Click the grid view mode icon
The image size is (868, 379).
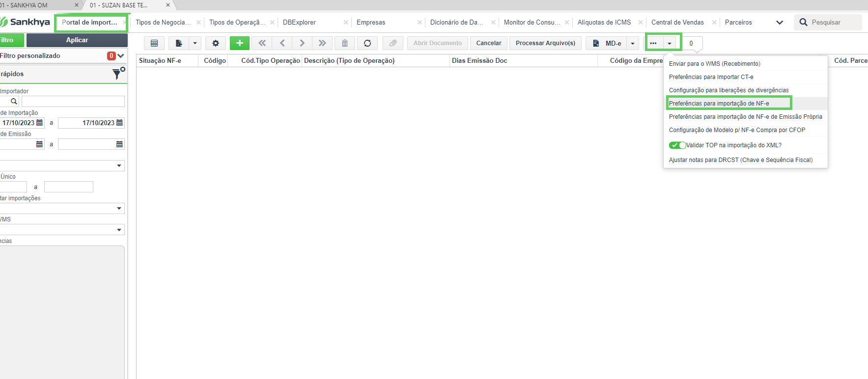154,43
